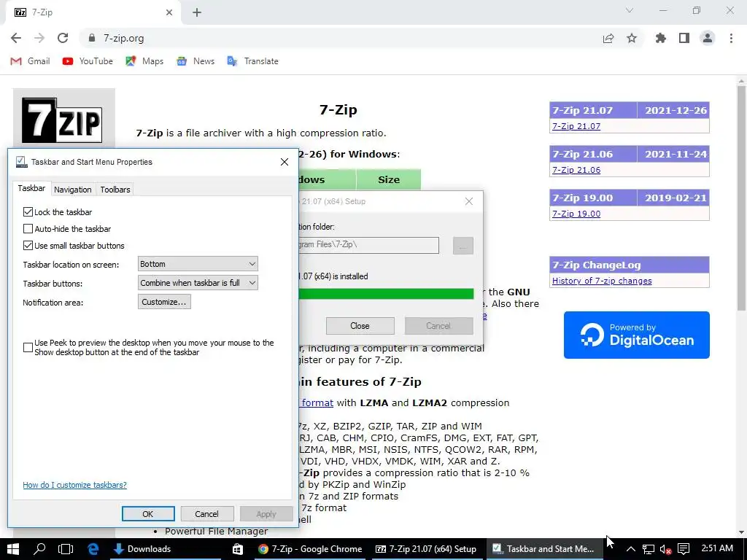The image size is (747, 560).
Task: Click network tray icon
Action: pos(649,549)
